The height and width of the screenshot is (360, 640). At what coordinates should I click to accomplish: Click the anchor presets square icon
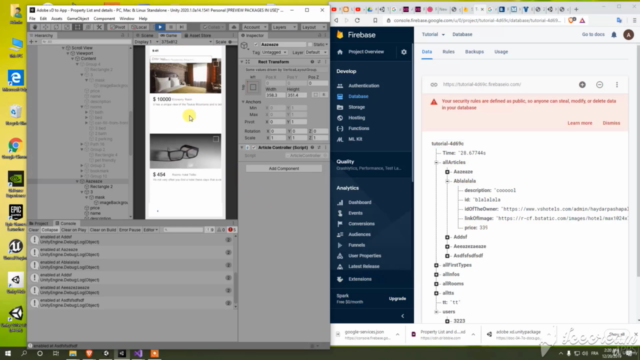pyautogui.click(x=253, y=87)
